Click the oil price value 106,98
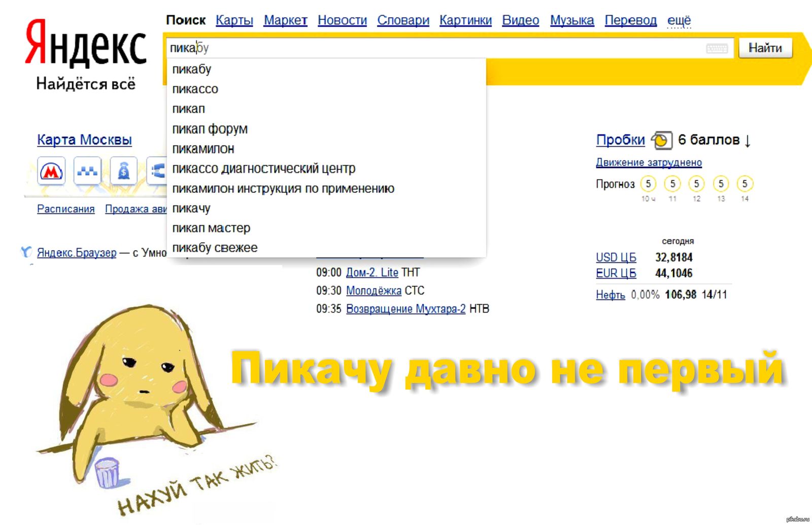Viewport: 812px width, 525px height. [x=681, y=295]
